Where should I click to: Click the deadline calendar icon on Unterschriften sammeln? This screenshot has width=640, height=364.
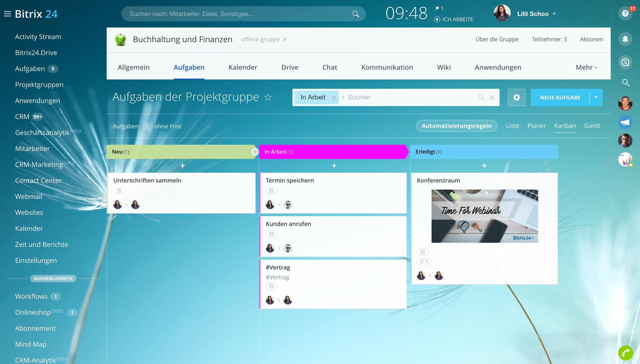tap(119, 191)
